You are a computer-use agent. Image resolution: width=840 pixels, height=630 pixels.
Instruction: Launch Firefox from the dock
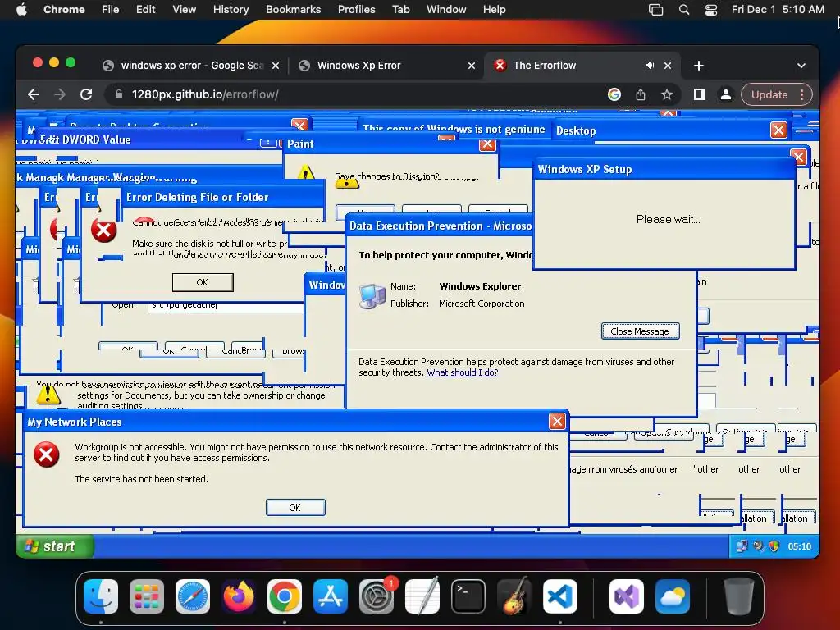(239, 596)
